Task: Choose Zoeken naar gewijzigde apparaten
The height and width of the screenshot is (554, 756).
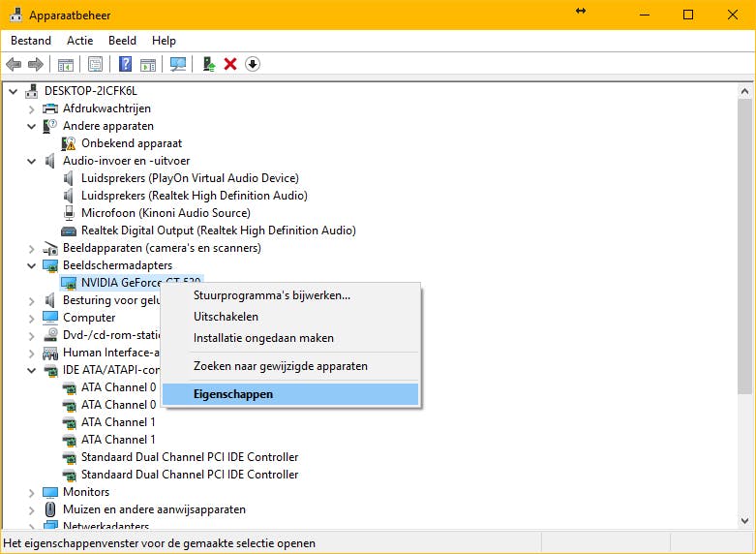Action: 290,366
